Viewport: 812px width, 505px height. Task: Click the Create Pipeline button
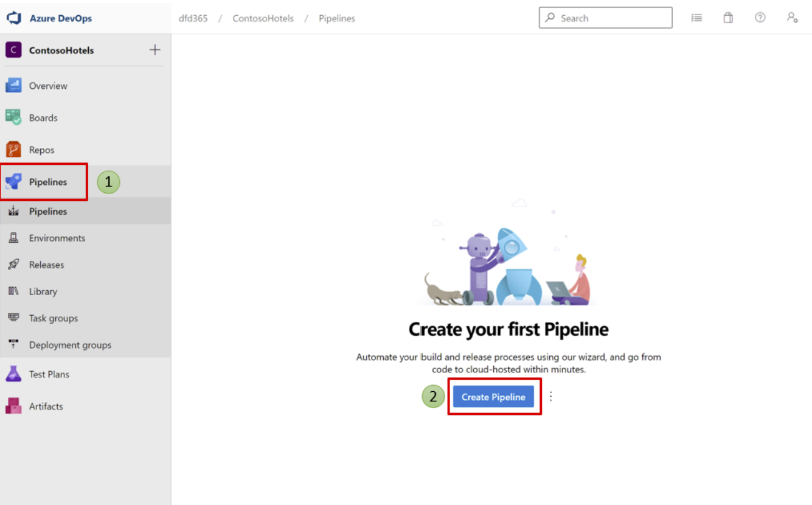(x=493, y=397)
